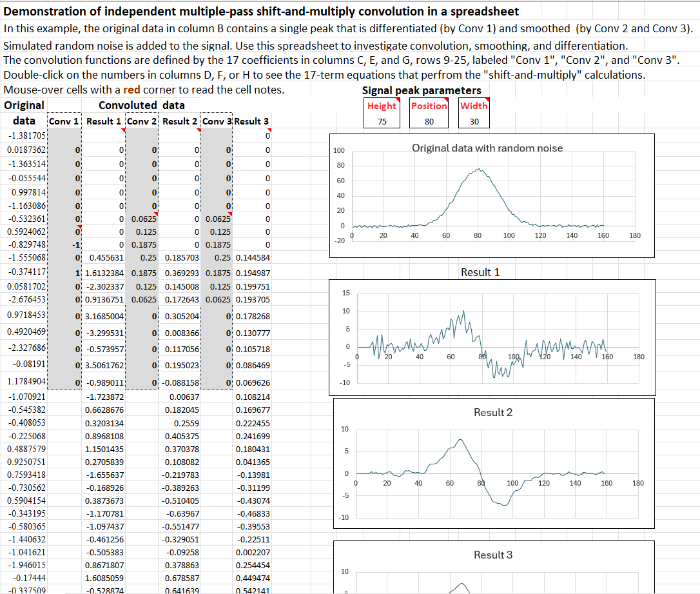The height and width of the screenshot is (594, 700).
Task: Select the Height value cell containing 75
Action: [382, 121]
